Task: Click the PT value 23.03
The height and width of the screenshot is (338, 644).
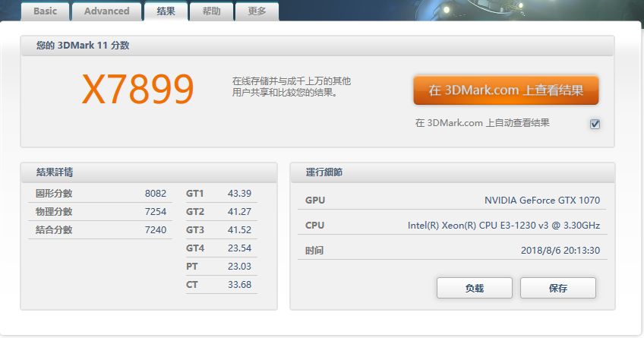Action: 239,266
